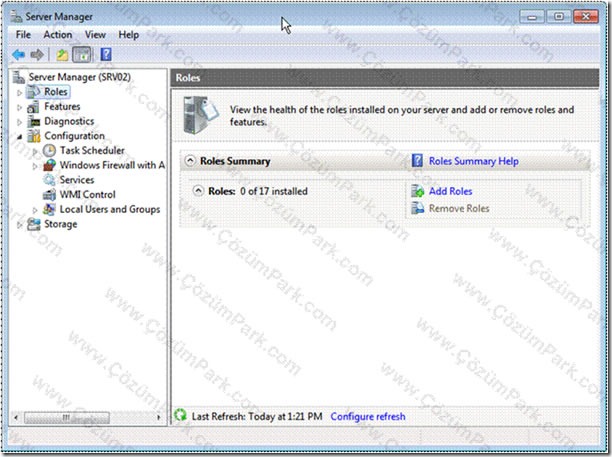Open the Roles Summary Help link
The height and width of the screenshot is (457, 612).
pyautogui.click(x=474, y=161)
